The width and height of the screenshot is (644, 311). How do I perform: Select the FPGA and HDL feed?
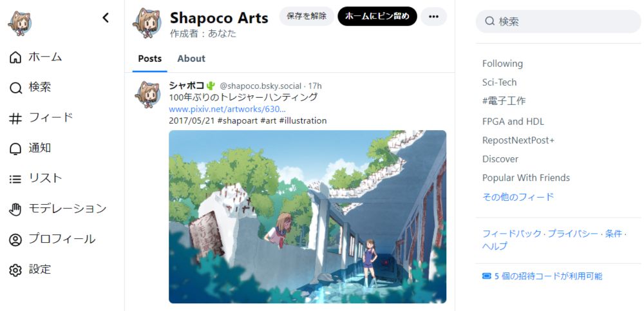(x=513, y=122)
